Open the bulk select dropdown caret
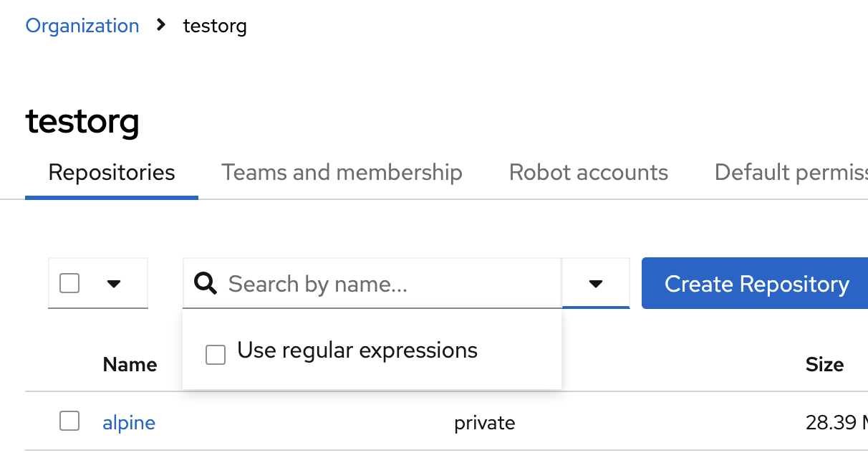 (113, 284)
